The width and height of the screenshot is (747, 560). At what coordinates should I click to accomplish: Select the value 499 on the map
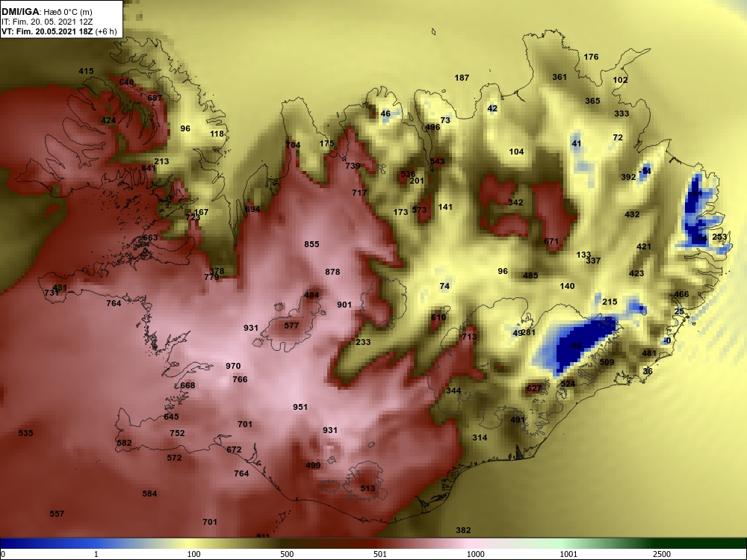point(313,465)
